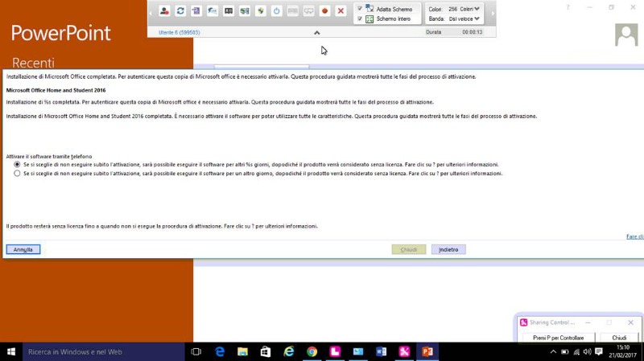Click the network icon in system tray
Screen dimensions: 644x361
click(576, 352)
